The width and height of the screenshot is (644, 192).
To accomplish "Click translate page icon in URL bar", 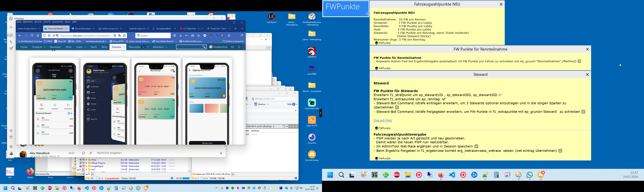I will point(120,36).
